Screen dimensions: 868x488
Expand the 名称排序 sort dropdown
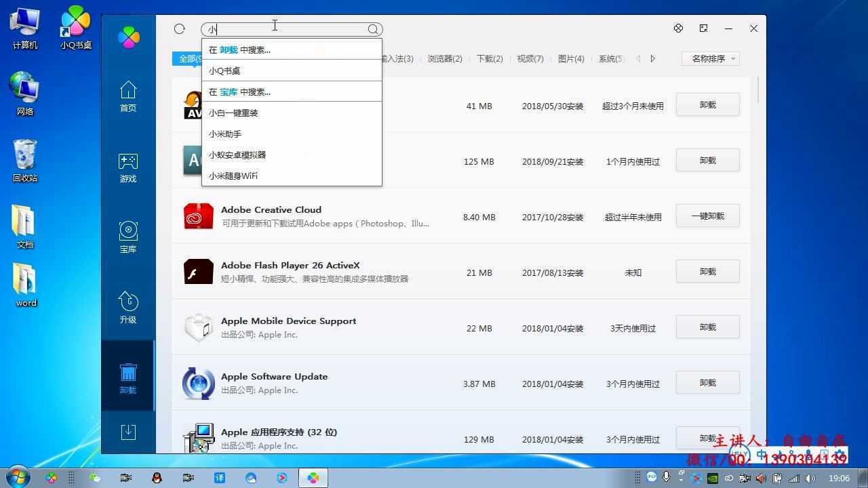[x=710, y=58]
